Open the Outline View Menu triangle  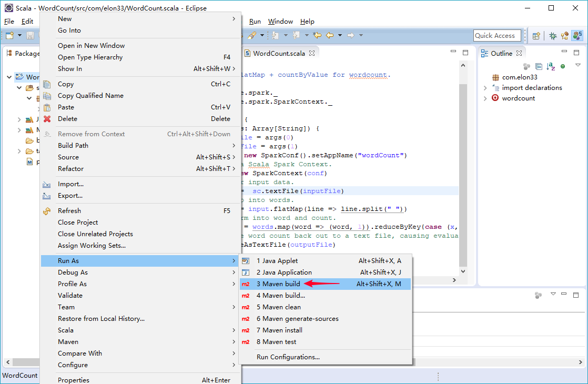[578, 65]
